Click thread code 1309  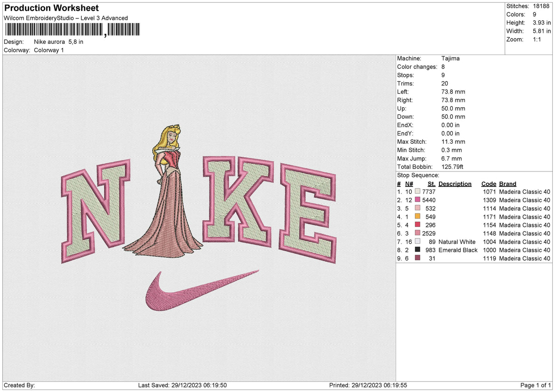click(489, 200)
